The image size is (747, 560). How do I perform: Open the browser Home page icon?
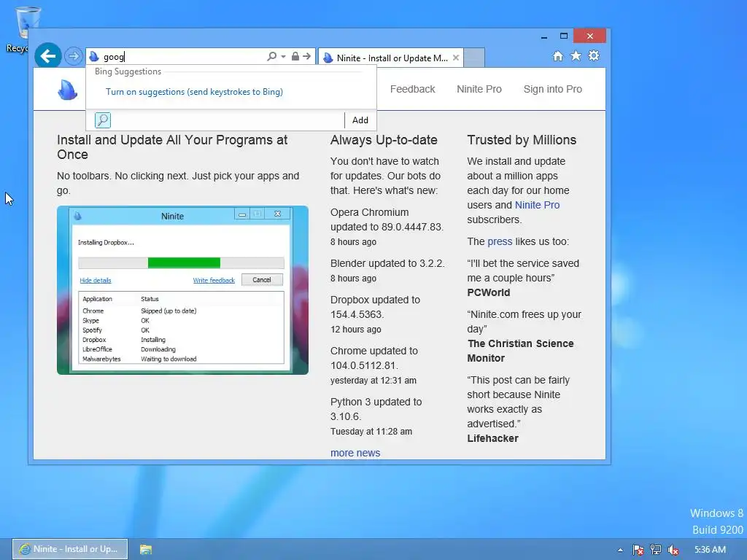(x=558, y=56)
